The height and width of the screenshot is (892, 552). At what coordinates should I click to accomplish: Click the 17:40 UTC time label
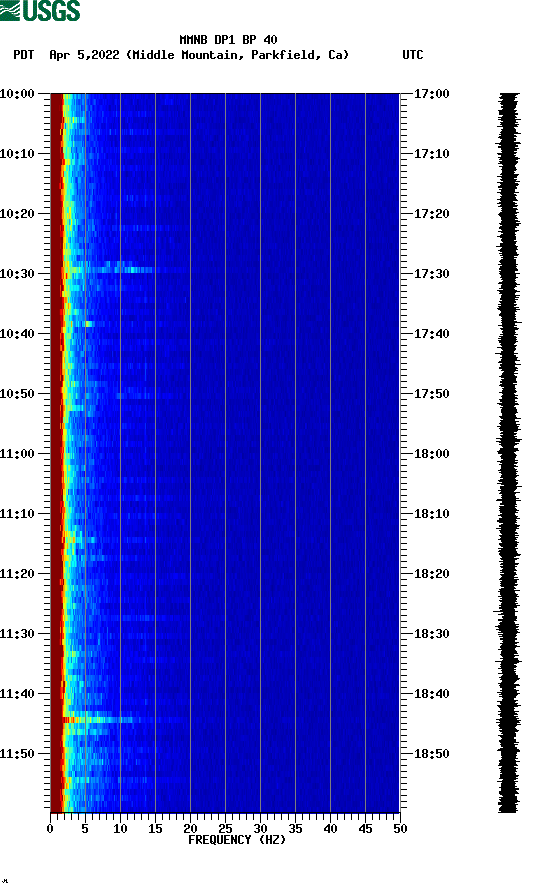[431, 333]
